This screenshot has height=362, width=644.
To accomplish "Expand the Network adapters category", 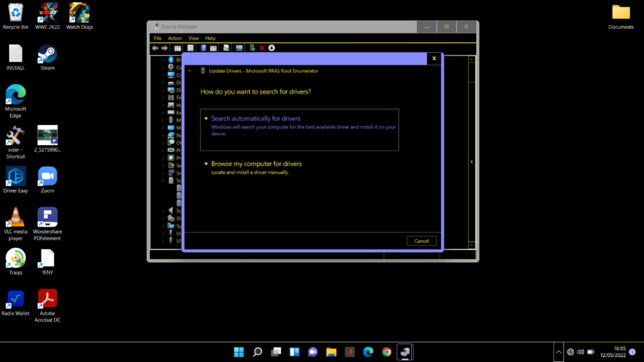I will (162, 136).
